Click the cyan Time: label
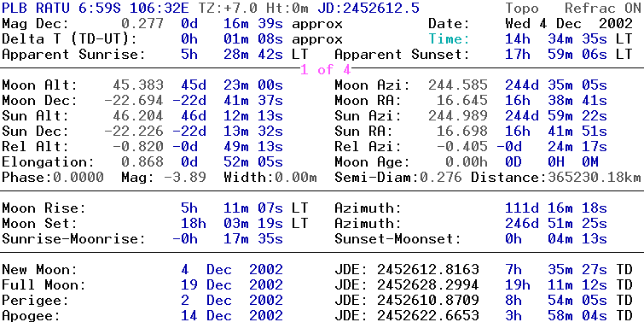This screenshot has height=328, width=644. pyautogui.click(x=449, y=39)
